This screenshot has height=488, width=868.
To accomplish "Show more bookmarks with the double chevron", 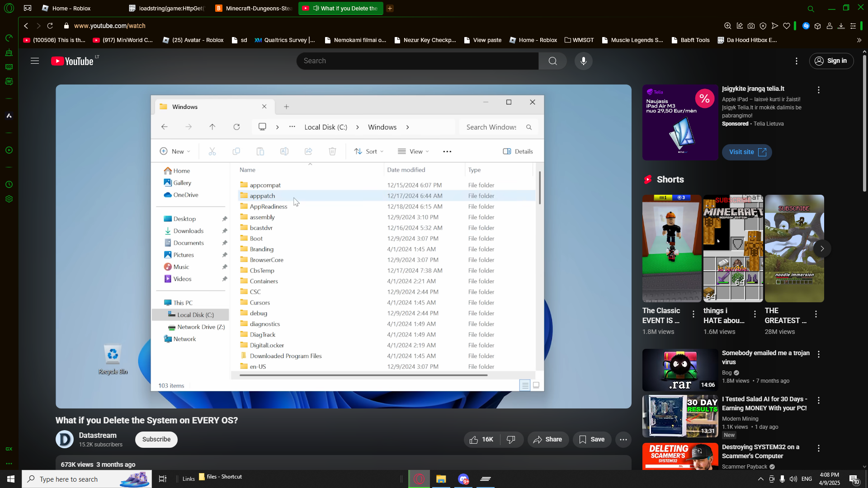I will coord(859,40).
